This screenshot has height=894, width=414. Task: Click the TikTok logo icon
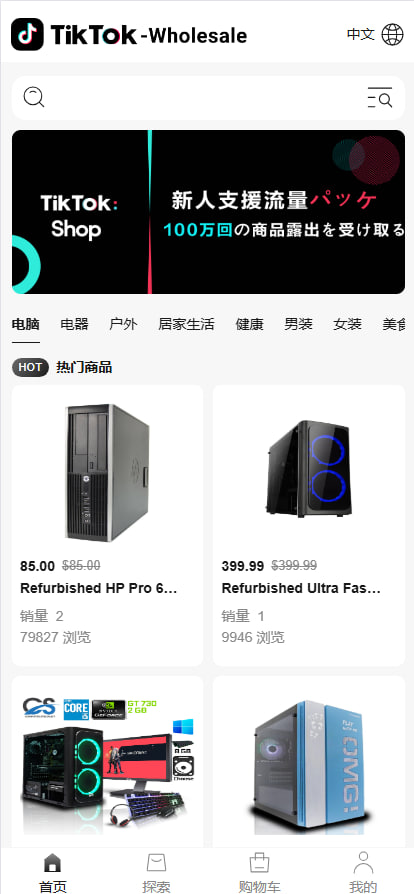tap(27, 34)
